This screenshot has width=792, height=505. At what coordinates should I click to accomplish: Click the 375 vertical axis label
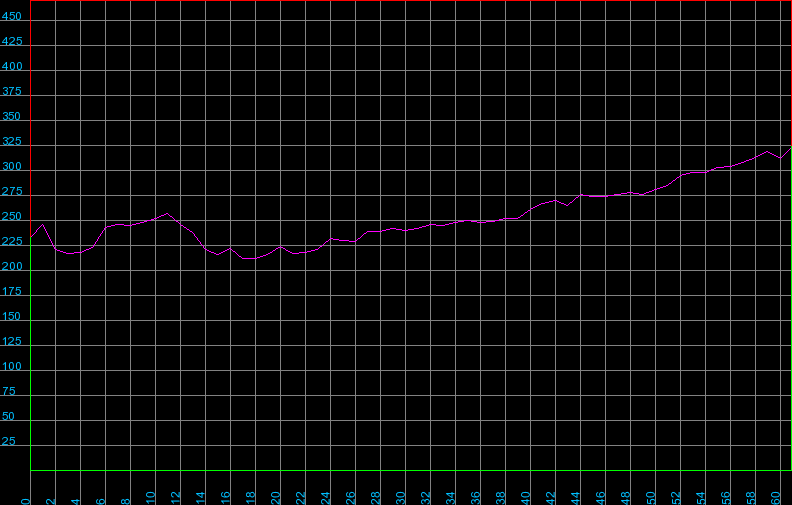pos(12,91)
